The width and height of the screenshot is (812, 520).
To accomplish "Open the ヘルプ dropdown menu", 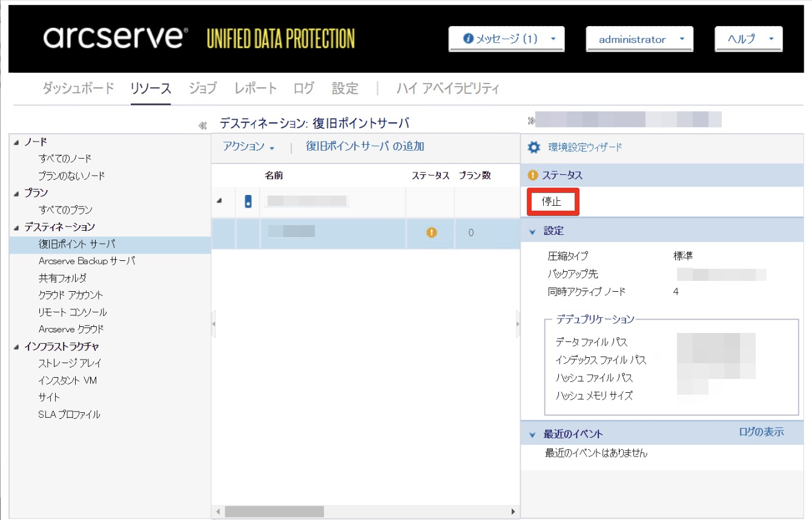I will point(748,39).
